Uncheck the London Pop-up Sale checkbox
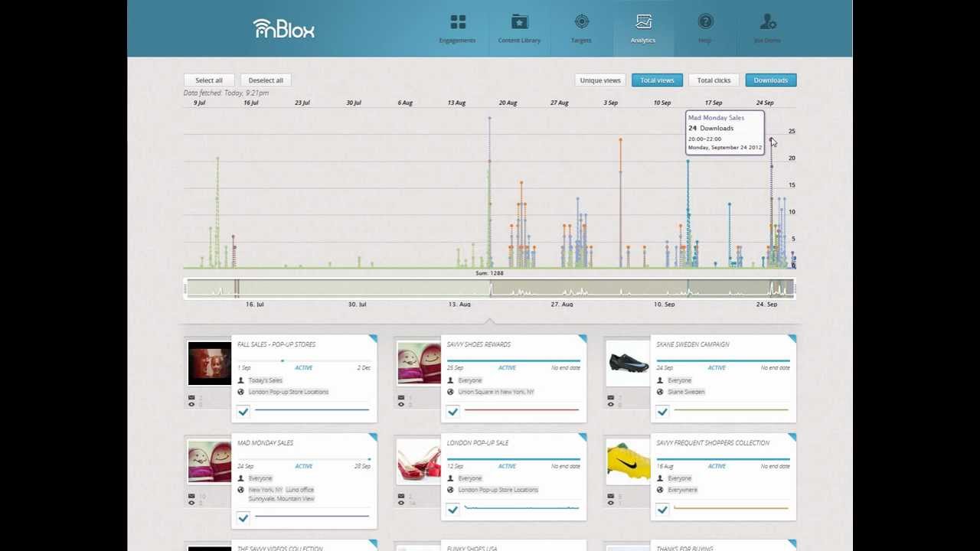Image resolution: width=980 pixels, height=551 pixels. (x=452, y=510)
